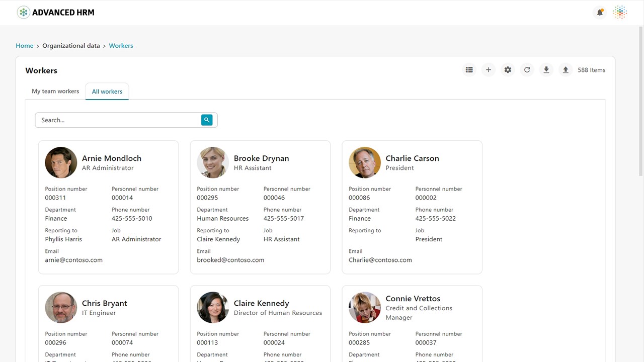This screenshot has width=644, height=362.
Task: Switch to My team workers tab
Action: pyautogui.click(x=55, y=91)
